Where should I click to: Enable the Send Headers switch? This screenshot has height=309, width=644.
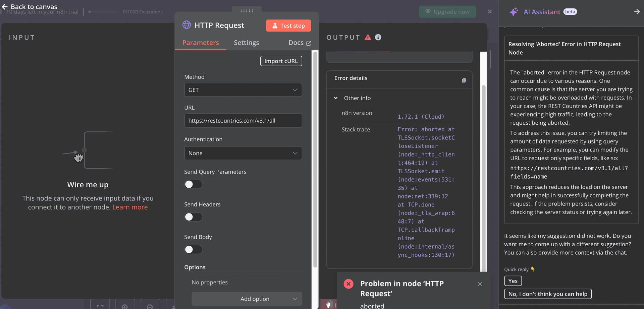pos(193,217)
